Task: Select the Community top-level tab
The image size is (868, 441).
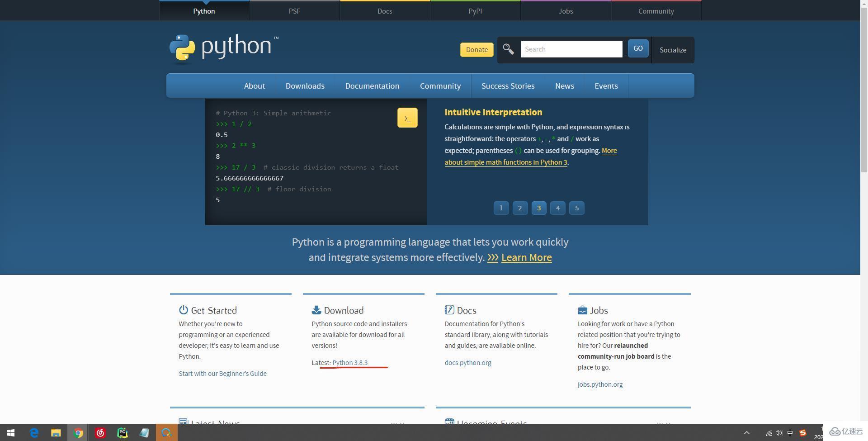Action: coord(656,11)
